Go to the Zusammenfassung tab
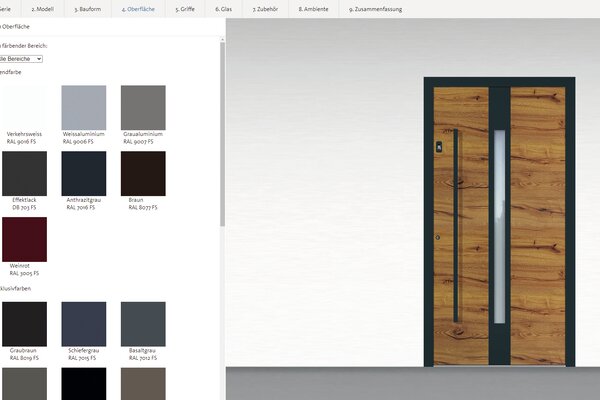600x400 pixels. [x=375, y=8]
